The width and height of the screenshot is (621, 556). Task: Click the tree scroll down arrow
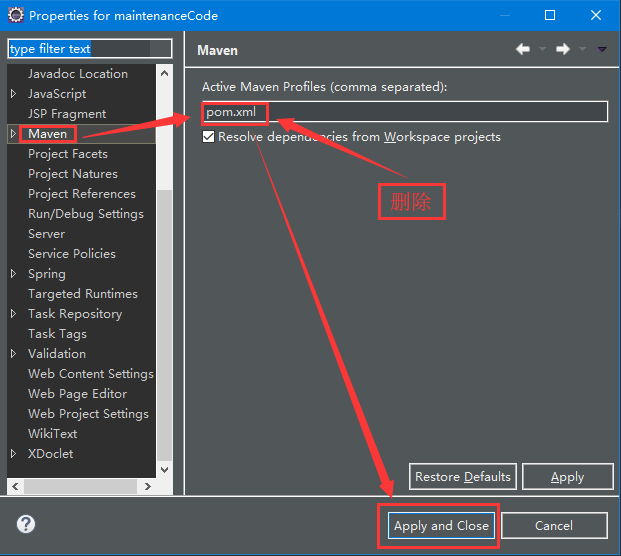click(x=164, y=470)
